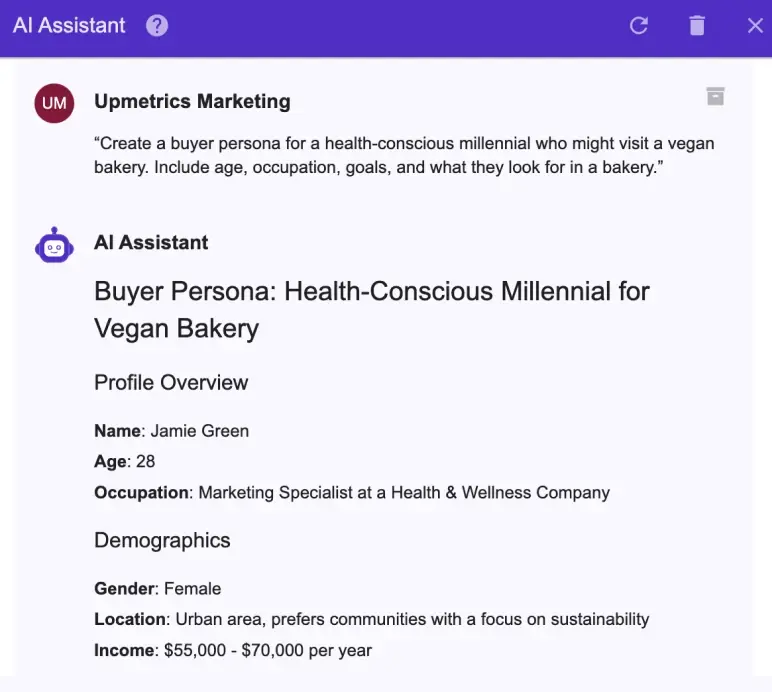Click the Profile Overview section heading
Screen dimensions: 772x692
point(171,382)
